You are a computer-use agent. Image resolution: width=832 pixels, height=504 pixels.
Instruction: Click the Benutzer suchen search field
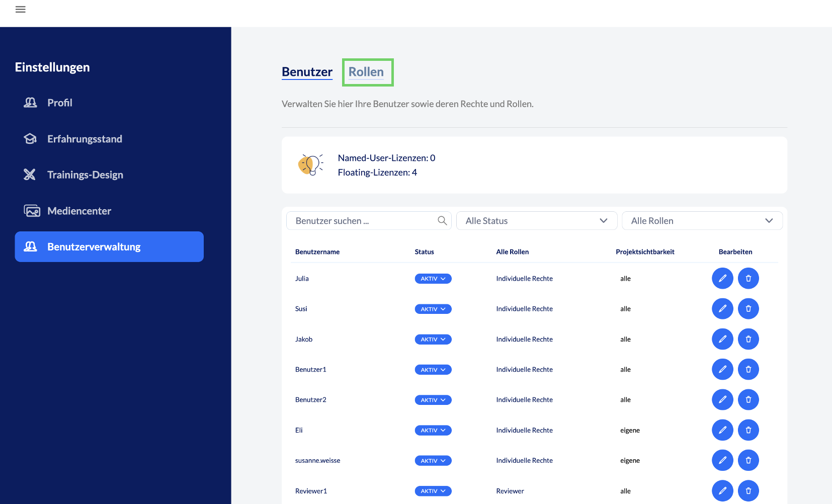(369, 221)
